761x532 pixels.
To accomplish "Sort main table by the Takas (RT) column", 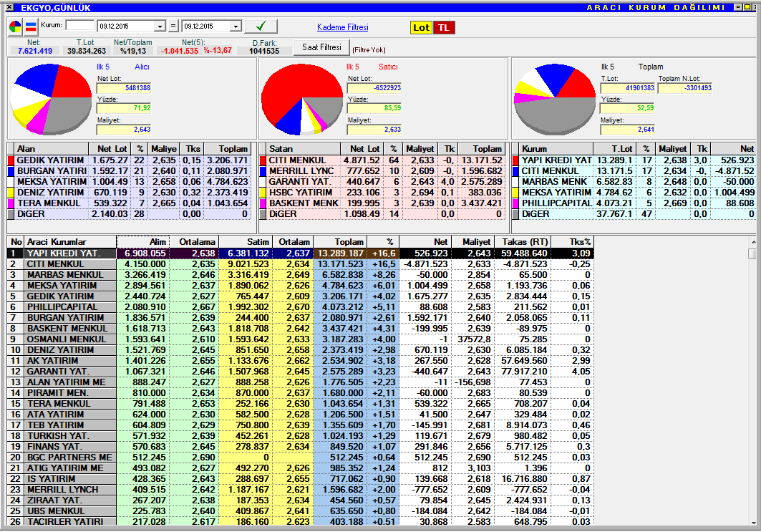I will click(522, 242).
